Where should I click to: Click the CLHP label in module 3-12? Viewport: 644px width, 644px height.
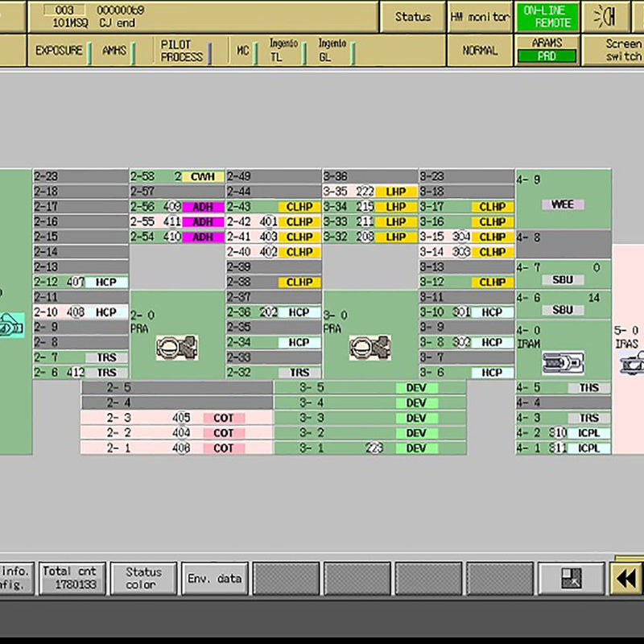click(x=492, y=283)
